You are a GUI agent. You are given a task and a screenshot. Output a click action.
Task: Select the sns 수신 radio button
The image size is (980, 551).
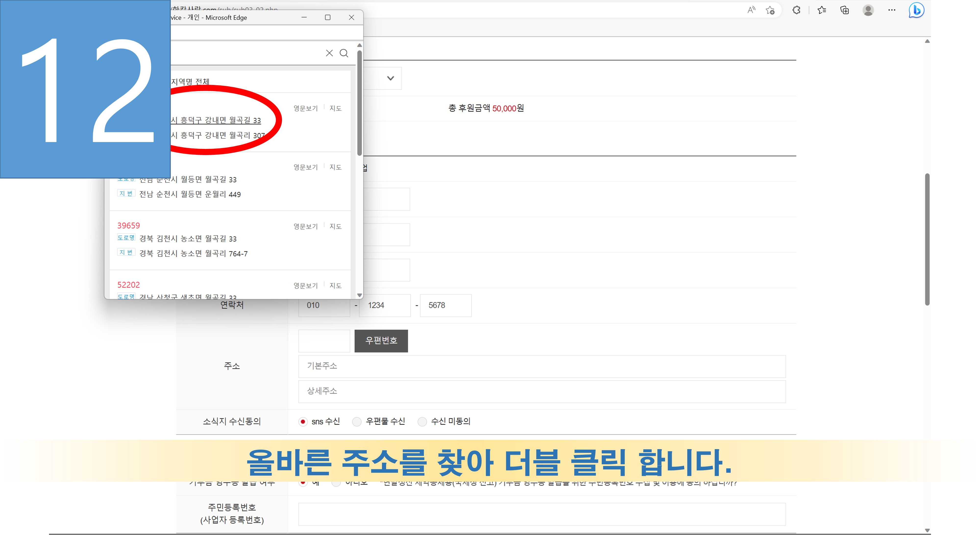tap(303, 421)
